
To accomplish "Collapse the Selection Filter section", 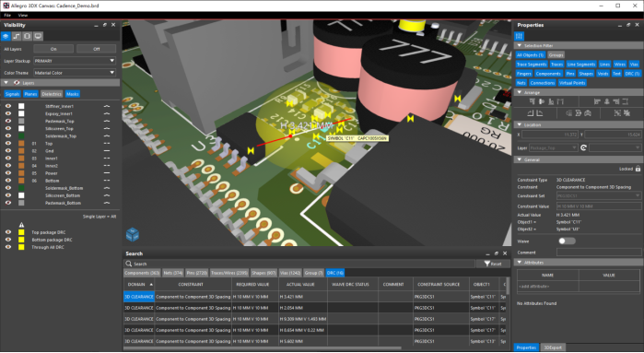I will (x=520, y=45).
